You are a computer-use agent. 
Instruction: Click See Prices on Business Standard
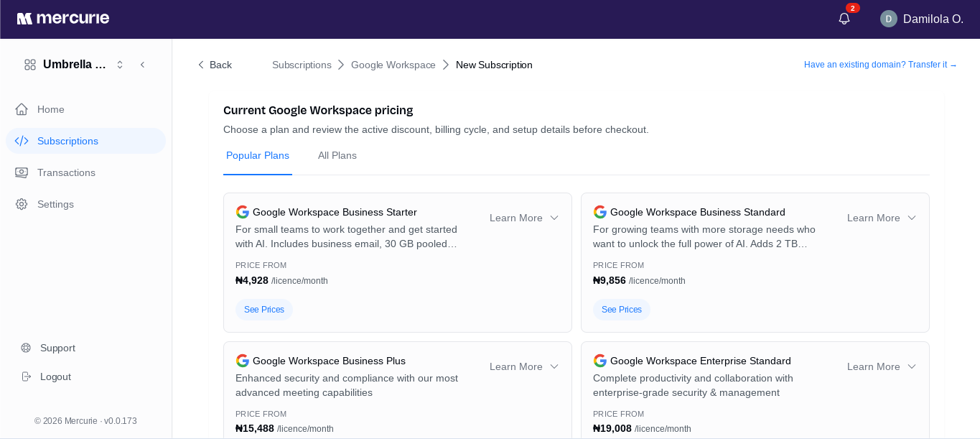click(622, 310)
